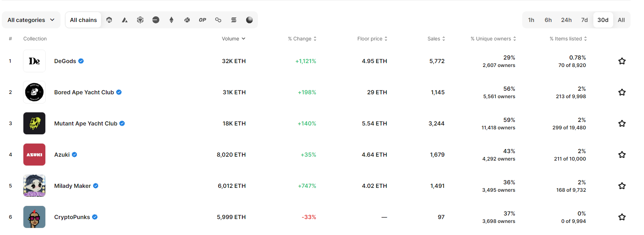Toggle CryptoPunks watchlist star
Screen dimensions: 644x235
tap(622, 217)
